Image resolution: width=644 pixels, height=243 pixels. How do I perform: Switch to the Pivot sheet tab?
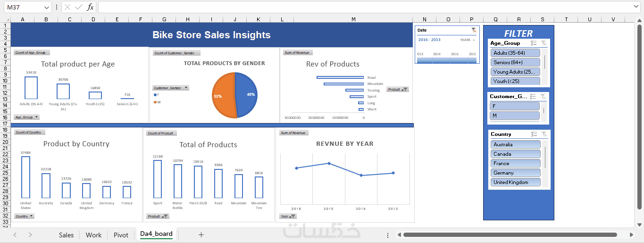click(x=121, y=235)
